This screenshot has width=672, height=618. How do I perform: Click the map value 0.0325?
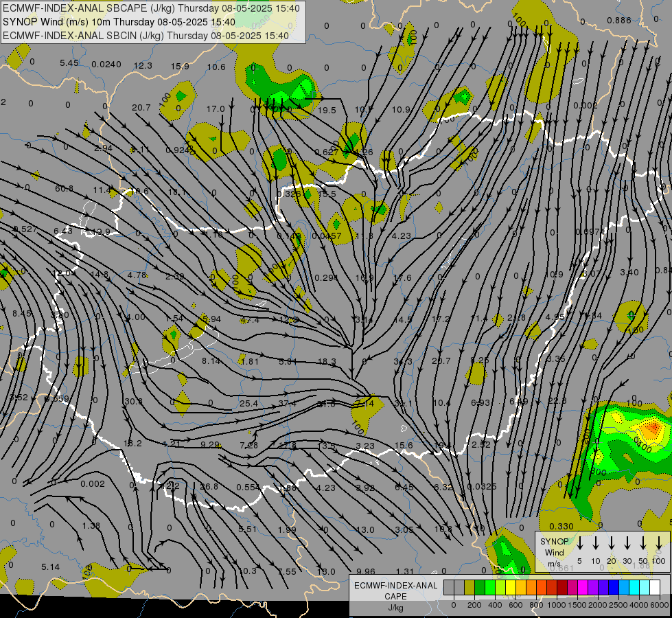pos(482,486)
